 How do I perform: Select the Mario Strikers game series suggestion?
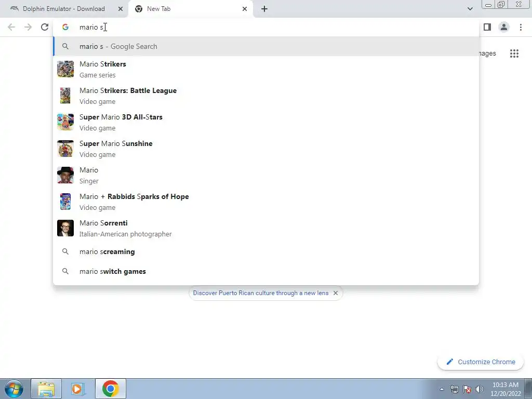[266, 69]
